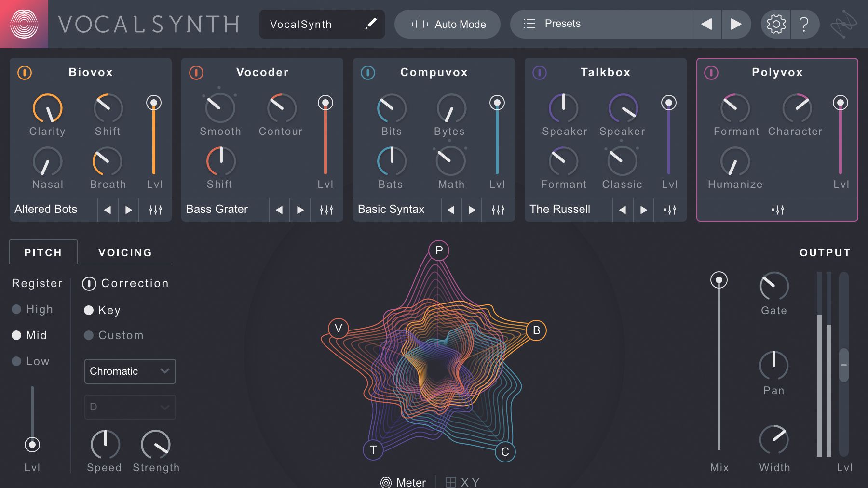Click the iZotope logo in the top-right corner
Image resolution: width=868 pixels, height=488 pixels.
(843, 24)
